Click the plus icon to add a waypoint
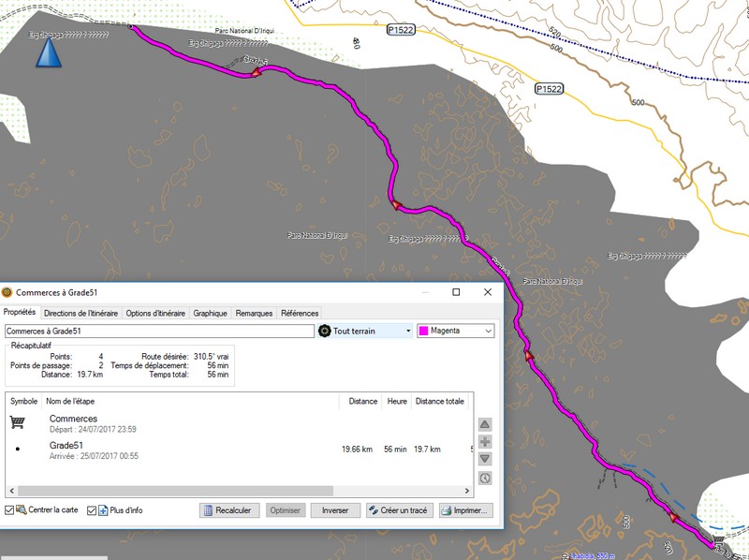The image size is (749, 560). click(x=484, y=442)
